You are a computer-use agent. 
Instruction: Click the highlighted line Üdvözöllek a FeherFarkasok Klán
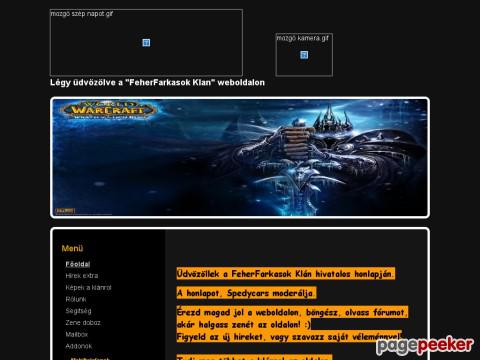(x=285, y=274)
